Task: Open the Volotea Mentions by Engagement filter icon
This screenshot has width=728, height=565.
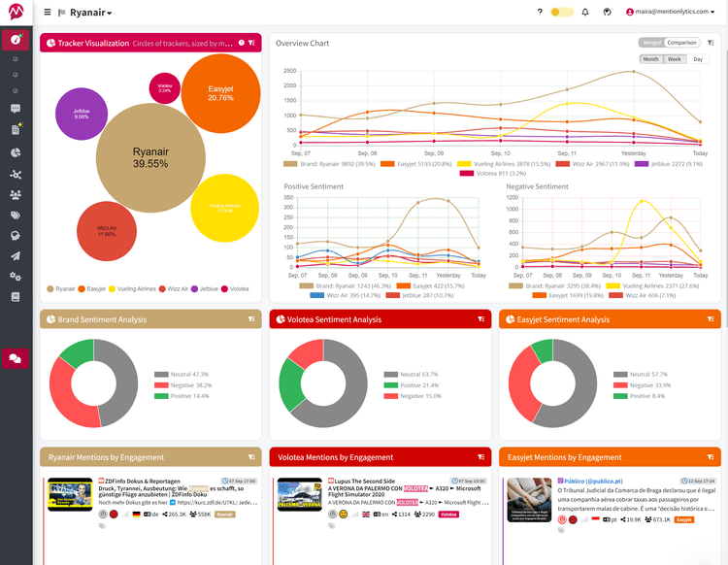Action: 481,457
